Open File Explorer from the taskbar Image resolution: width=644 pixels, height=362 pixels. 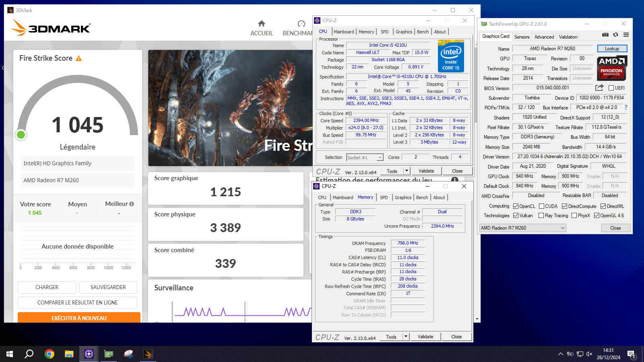click(69, 354)
